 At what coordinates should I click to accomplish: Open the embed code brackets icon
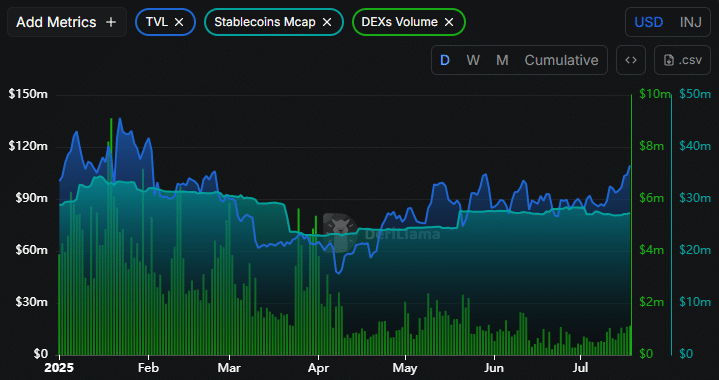pos(631,60)
